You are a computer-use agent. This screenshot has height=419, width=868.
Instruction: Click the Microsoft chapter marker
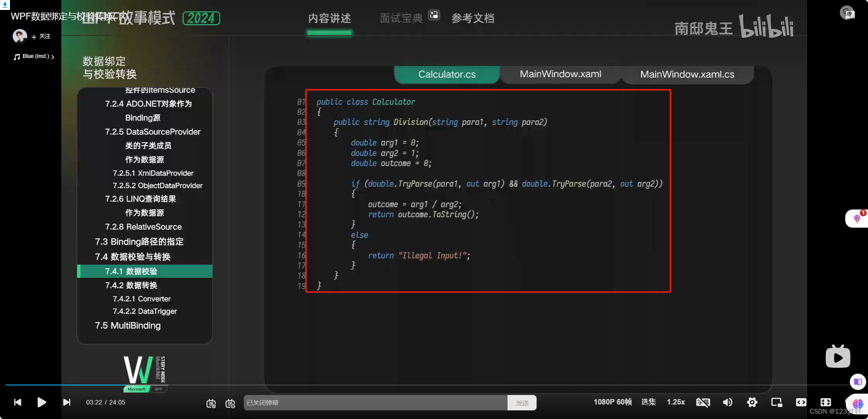click(x=136, y=389)
